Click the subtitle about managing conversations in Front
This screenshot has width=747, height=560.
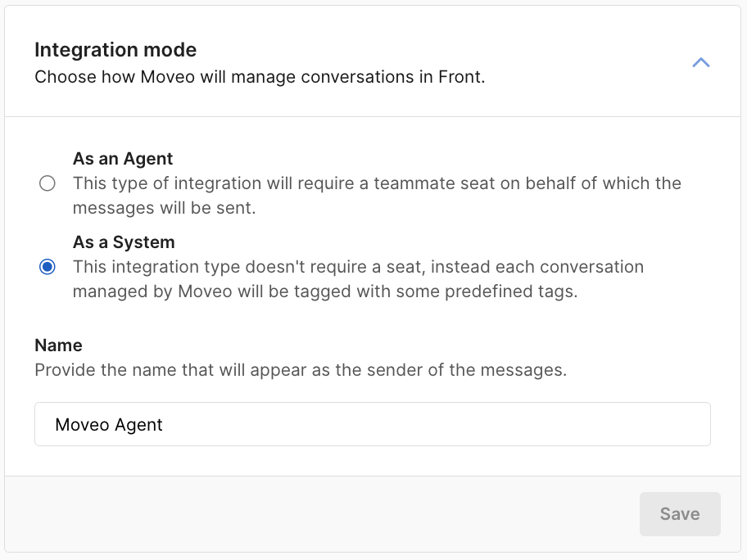tap(260, 79)
